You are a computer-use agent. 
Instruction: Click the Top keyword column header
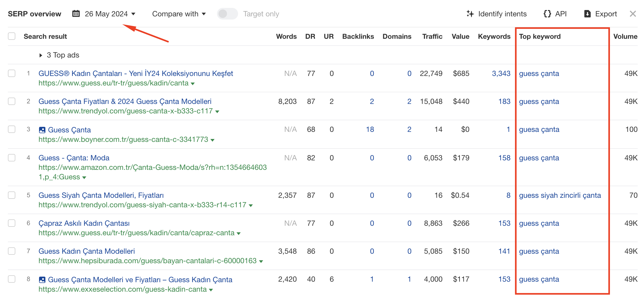coord(540,36)
